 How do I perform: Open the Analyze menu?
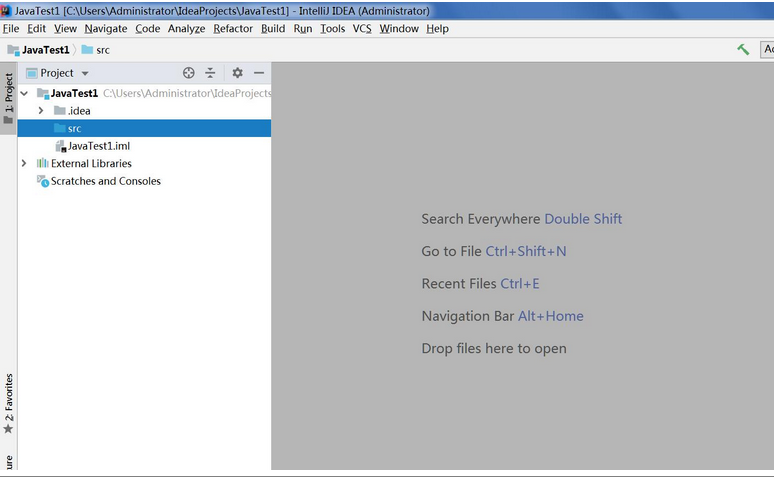pyautogui.click(x=187, y=29)
